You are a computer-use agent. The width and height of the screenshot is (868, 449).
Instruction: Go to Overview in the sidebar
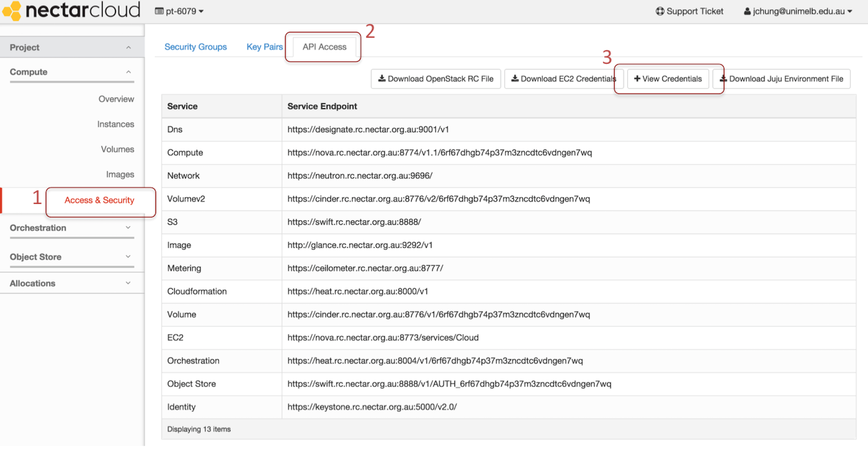tap(116, 99)
